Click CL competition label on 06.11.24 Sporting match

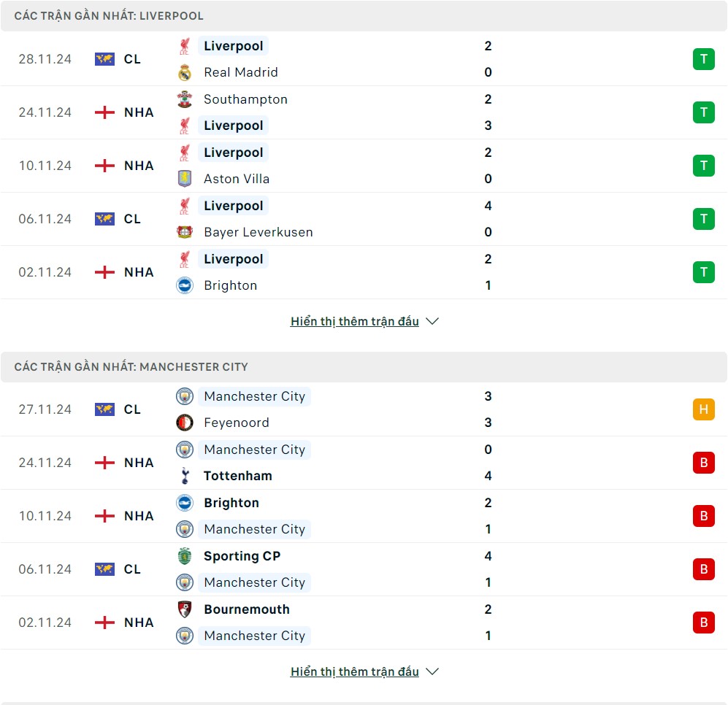pos(132,569)
